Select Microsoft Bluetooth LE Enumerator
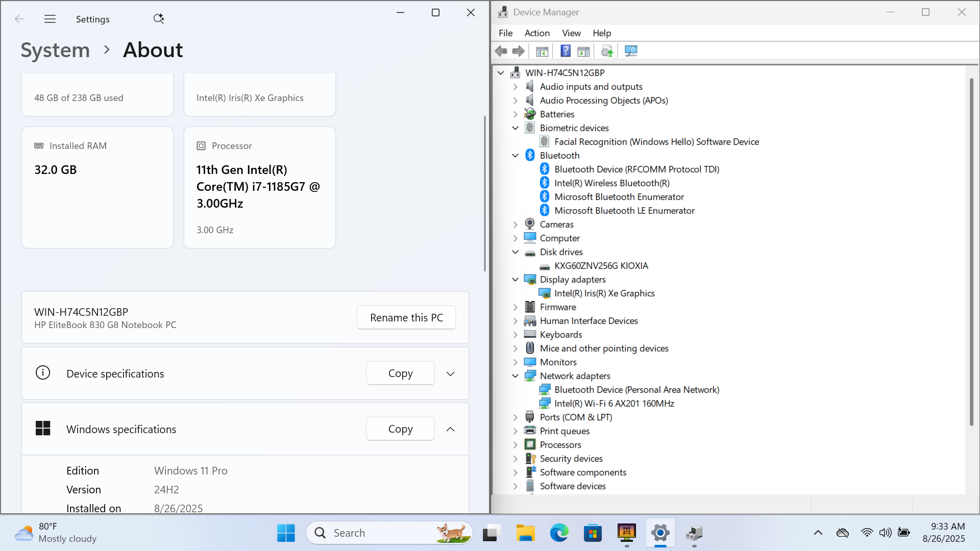This screenshot has width=980, height=551. [x=624, y=210]
